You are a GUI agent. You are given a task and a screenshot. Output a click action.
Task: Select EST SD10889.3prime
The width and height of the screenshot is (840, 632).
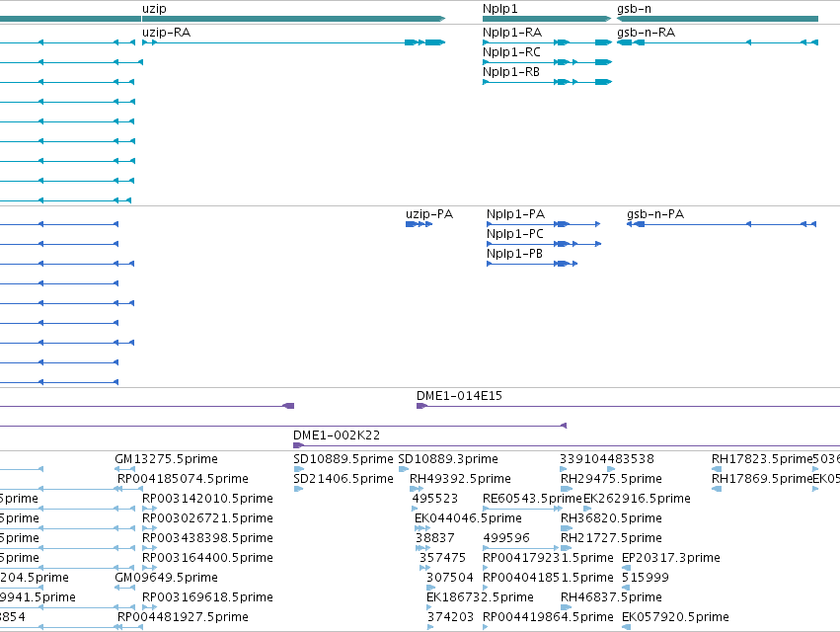point(448,459)
